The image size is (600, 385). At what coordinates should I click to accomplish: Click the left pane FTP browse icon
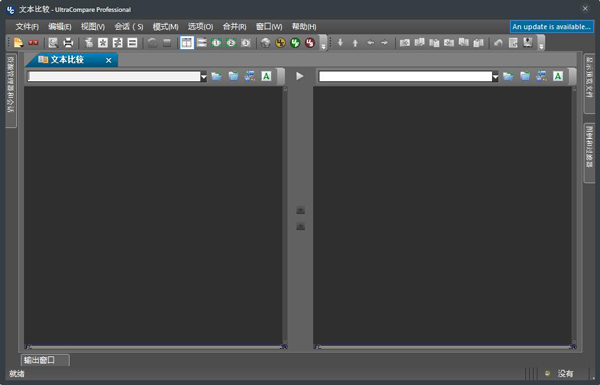[x=250, y=76]
